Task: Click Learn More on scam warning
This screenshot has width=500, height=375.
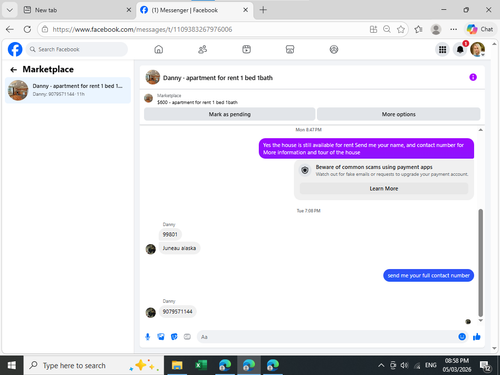Action: (x=384, y=189)
